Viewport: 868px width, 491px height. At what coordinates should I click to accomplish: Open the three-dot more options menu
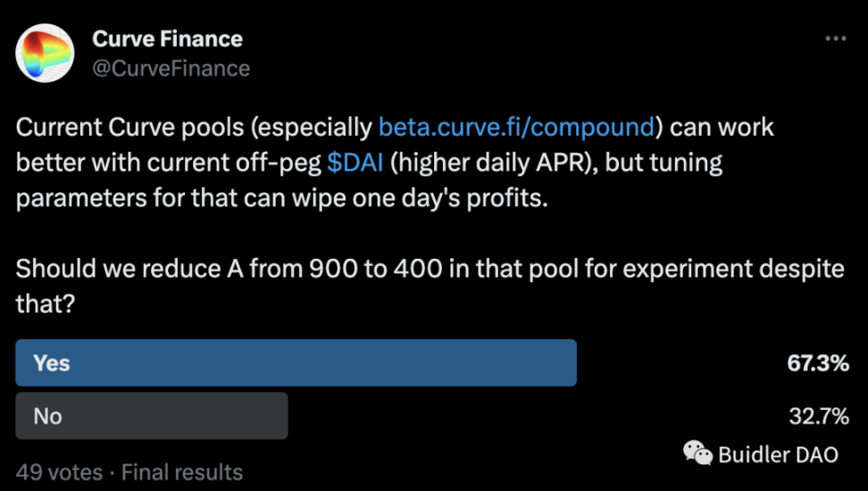tap(835, 39)
